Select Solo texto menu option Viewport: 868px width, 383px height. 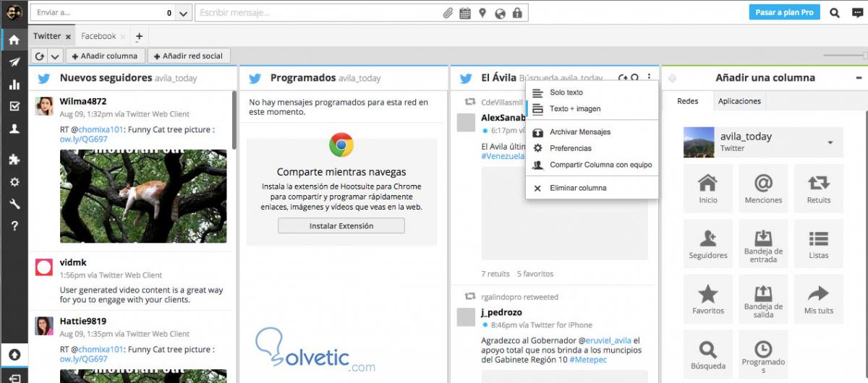592,92
